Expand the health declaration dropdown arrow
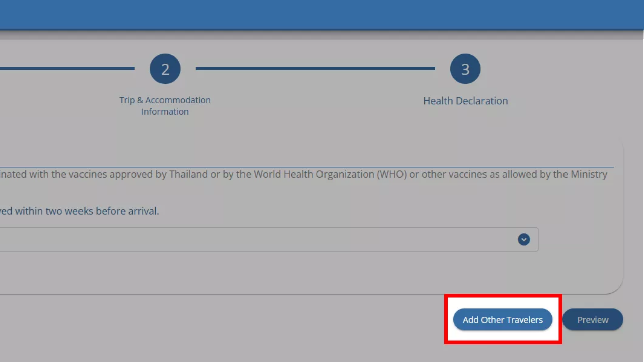 coord(524,240)
